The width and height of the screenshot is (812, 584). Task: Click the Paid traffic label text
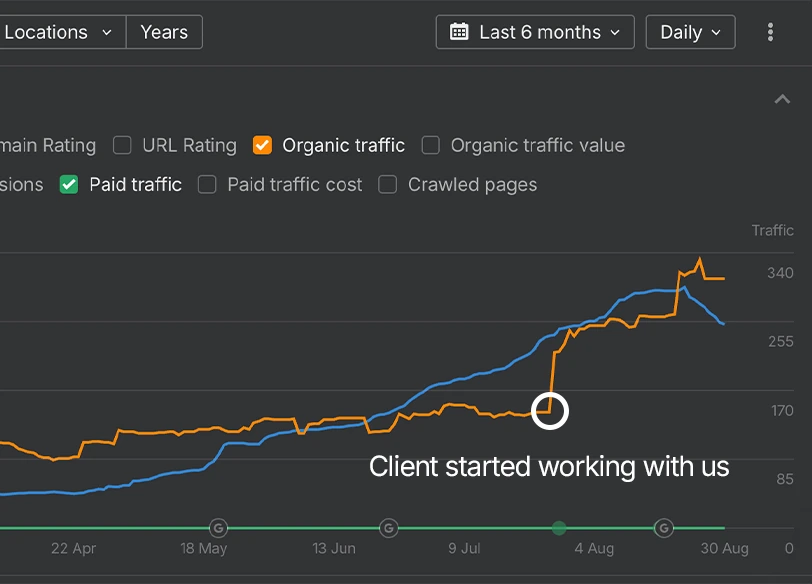pyautogui.click(x=135, y=184)
